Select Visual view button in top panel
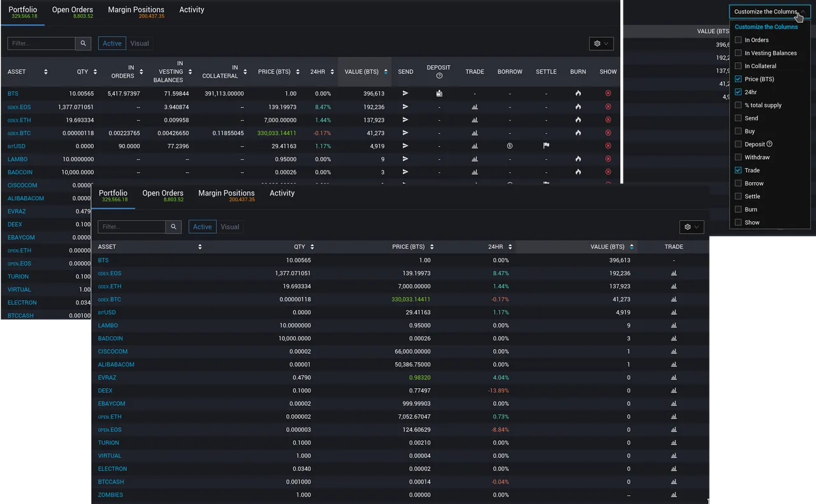The width and height of the screenshot is (816, 504). pyautogui.click(x=140, y=43)
